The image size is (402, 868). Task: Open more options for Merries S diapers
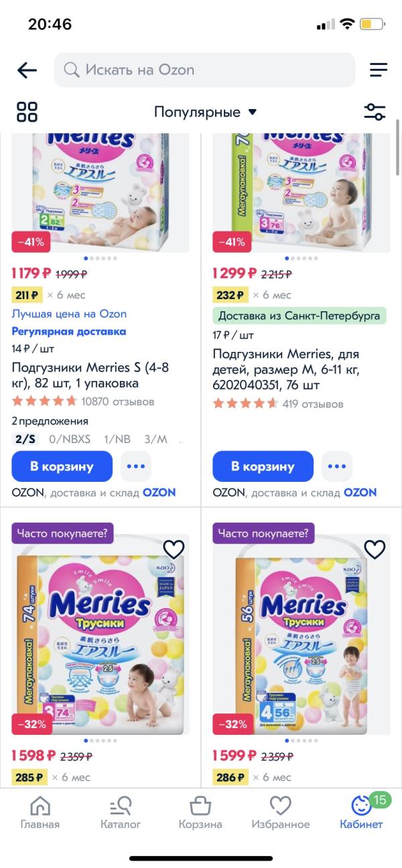click(136, 466)
